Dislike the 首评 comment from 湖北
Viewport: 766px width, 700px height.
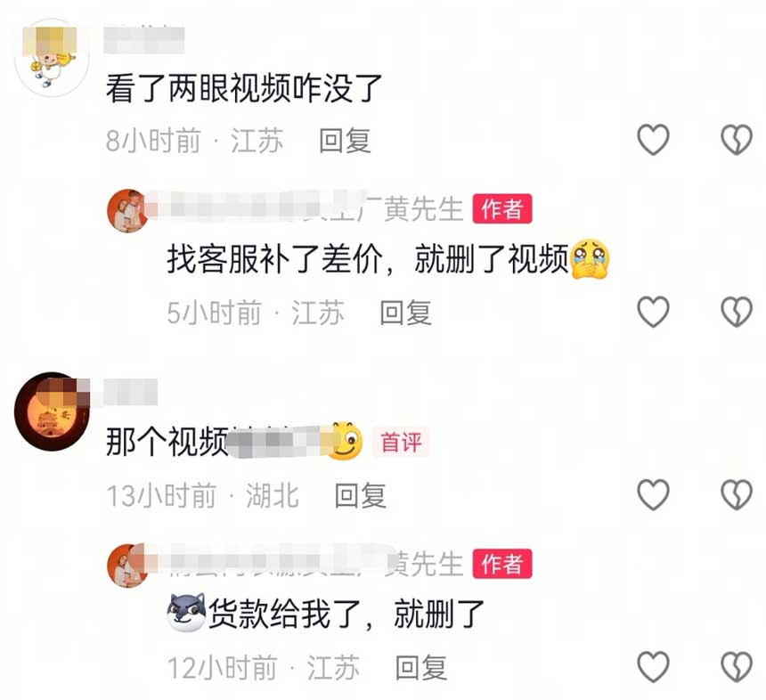click(x=737, y=494)
